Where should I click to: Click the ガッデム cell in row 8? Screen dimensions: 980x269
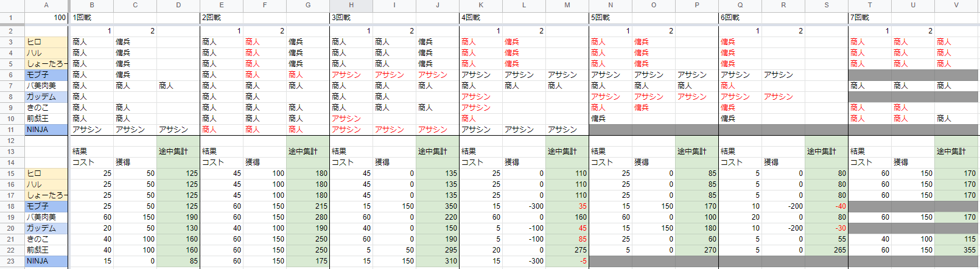[46, 97]
